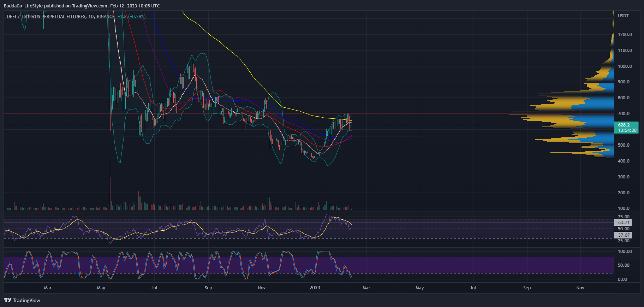Click the 500.0 price axis label
This screenshot has width=644, height=307.
(x=624, y=145)
